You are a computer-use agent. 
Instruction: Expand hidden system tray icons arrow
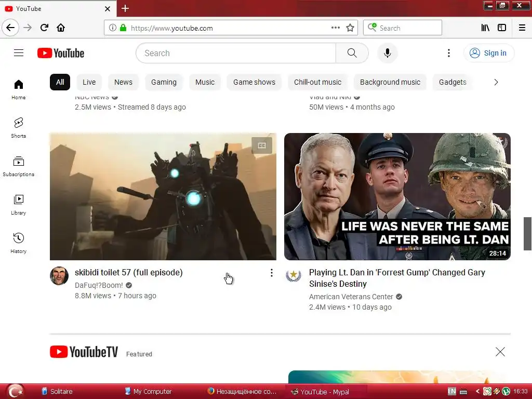pyautogui.click(x=477, y=391)
